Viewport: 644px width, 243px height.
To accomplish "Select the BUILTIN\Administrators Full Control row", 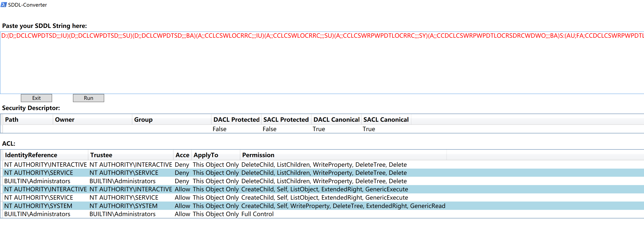I will point(200,214).
